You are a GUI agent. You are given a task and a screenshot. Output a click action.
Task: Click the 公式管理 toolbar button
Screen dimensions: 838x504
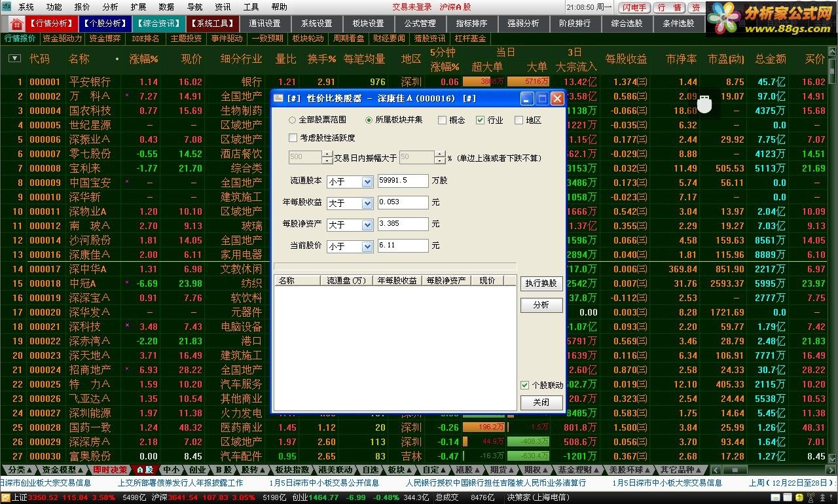click(x=420, y=24)
